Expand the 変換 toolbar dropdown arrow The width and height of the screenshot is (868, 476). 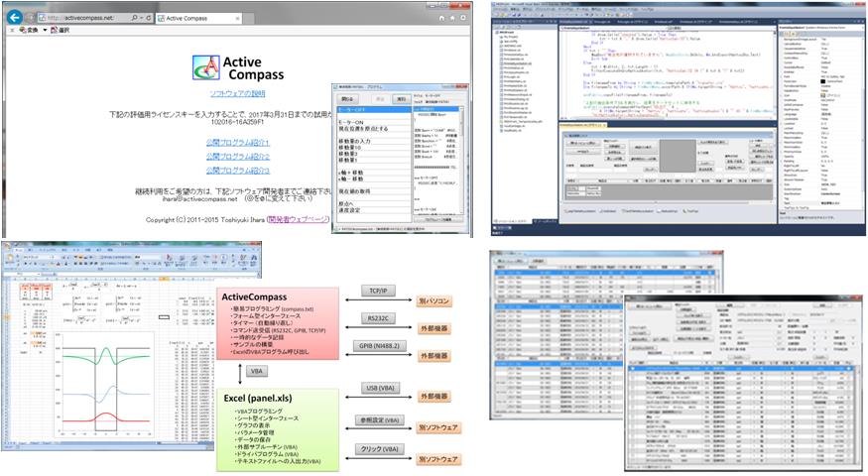(44, 30)
